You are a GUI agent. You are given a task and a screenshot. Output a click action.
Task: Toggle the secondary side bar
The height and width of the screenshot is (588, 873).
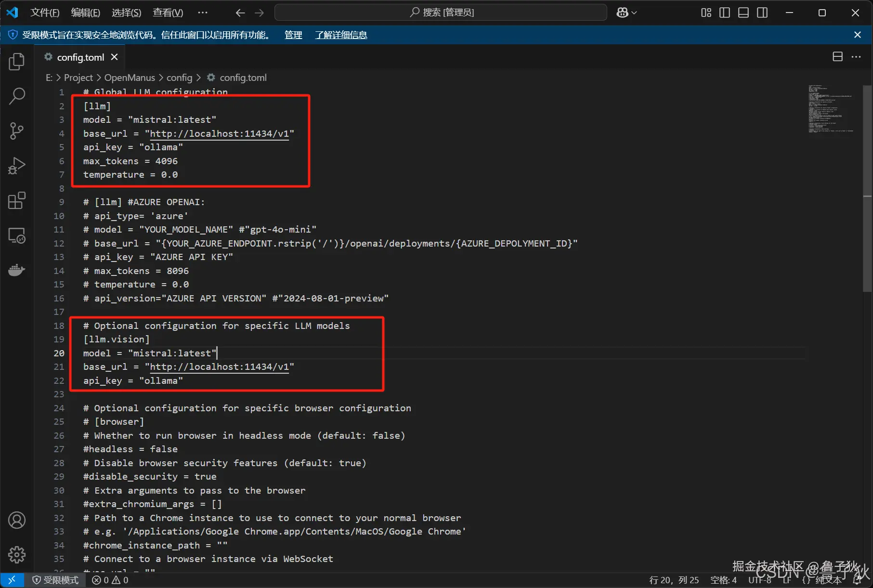click(x=762, y=13)
